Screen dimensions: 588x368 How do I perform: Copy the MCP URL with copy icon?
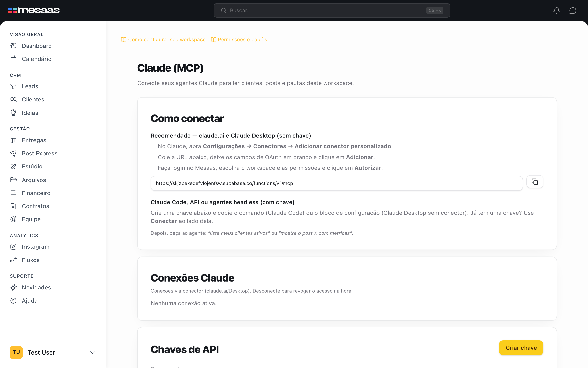click(535, 182)
